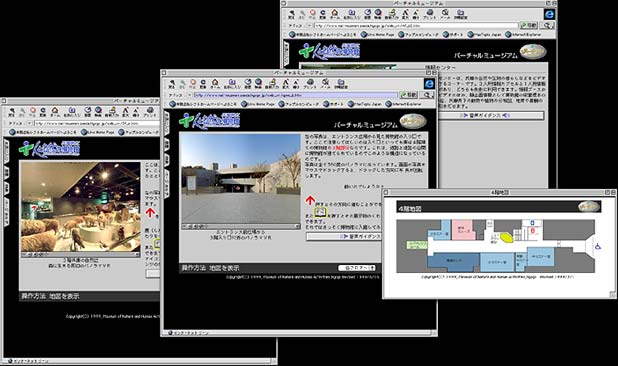Screen dimensions: 618x366
Task: Click the panorama controller bar under the forest image
Action: (80, 255)
